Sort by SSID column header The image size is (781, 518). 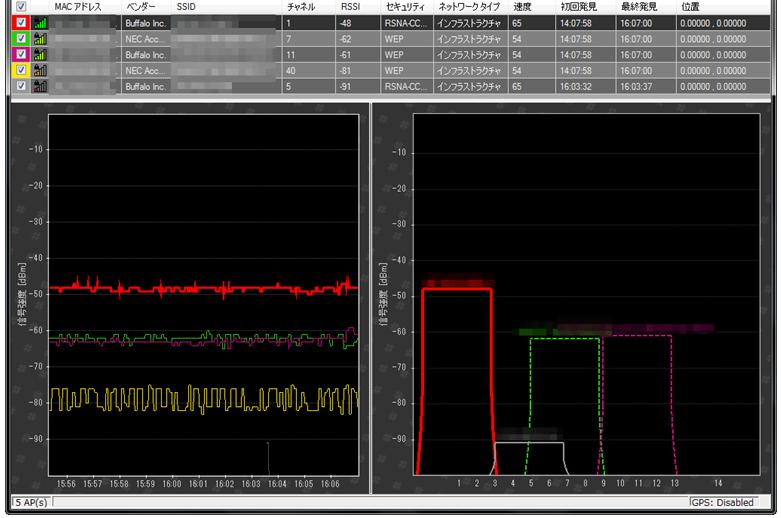click(x=186, y=7)
